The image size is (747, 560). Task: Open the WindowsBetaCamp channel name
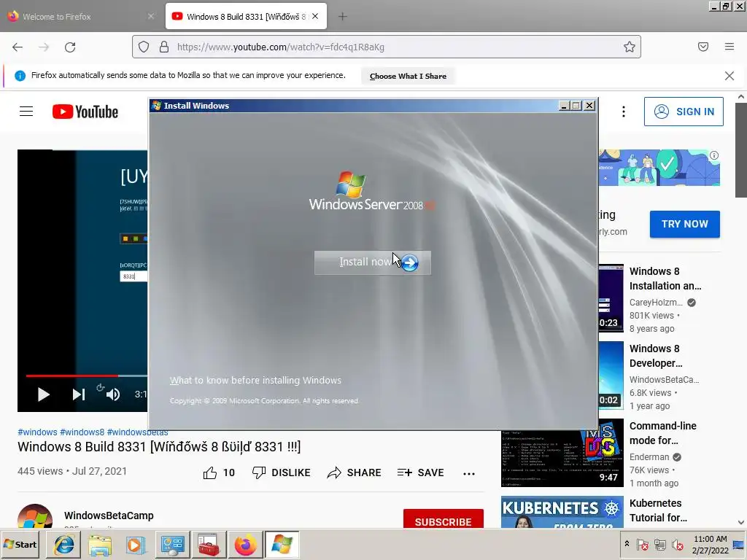pyautogui.click(x=109, y=516)
